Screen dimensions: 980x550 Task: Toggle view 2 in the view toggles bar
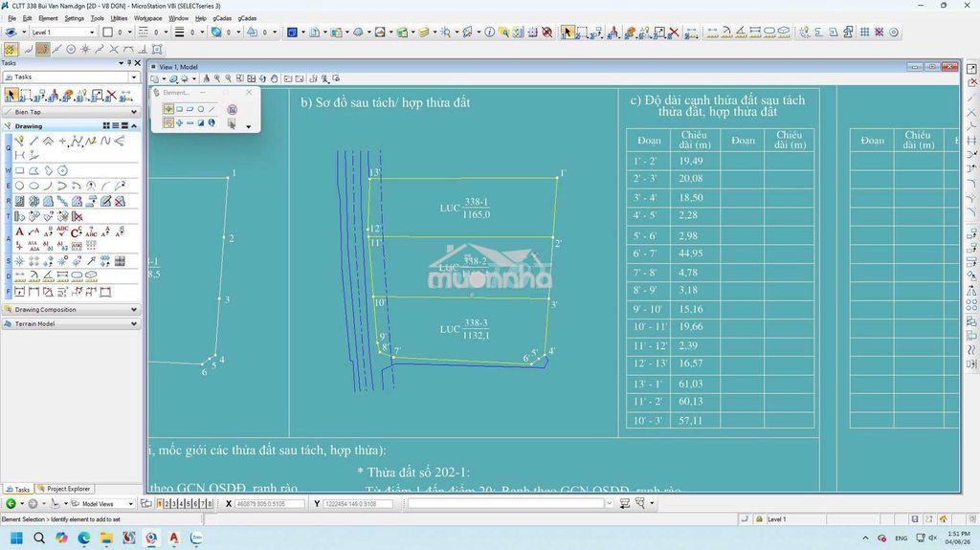(167, 503)
